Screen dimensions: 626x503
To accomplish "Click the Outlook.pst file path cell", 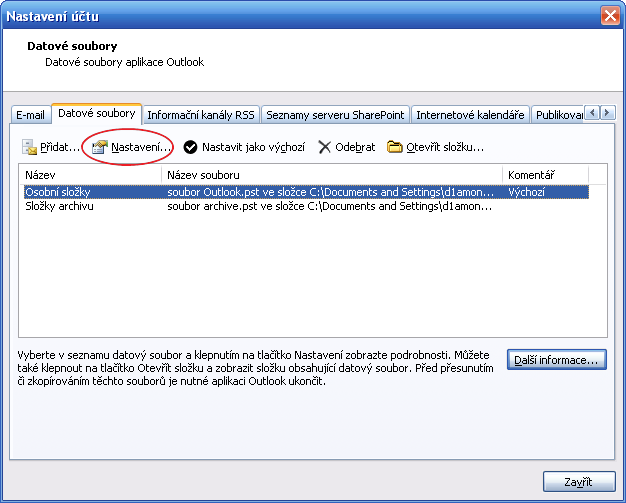I will pos(331,192).
